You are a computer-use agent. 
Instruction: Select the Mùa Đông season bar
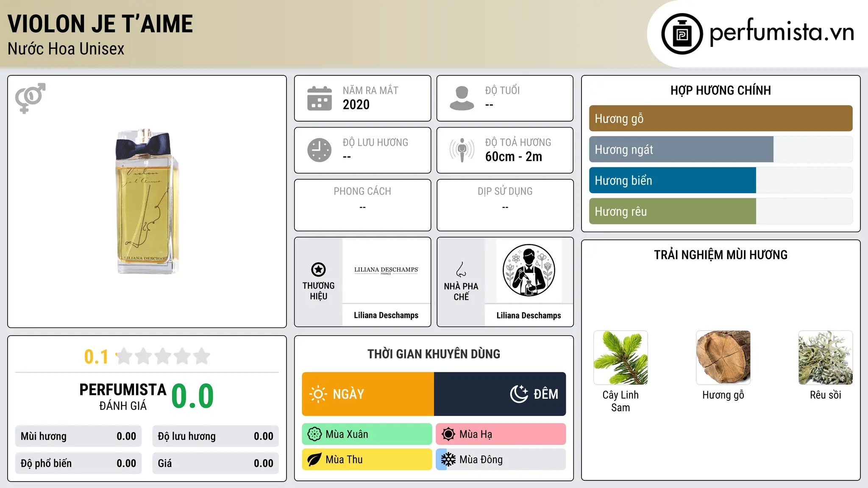coord(501,460)
